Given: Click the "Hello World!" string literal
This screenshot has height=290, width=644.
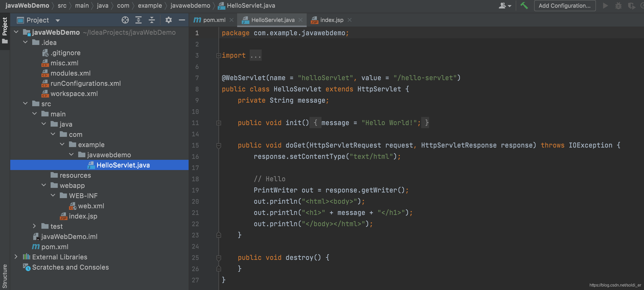Looking at the screenshot, I should tap(389, 123).
